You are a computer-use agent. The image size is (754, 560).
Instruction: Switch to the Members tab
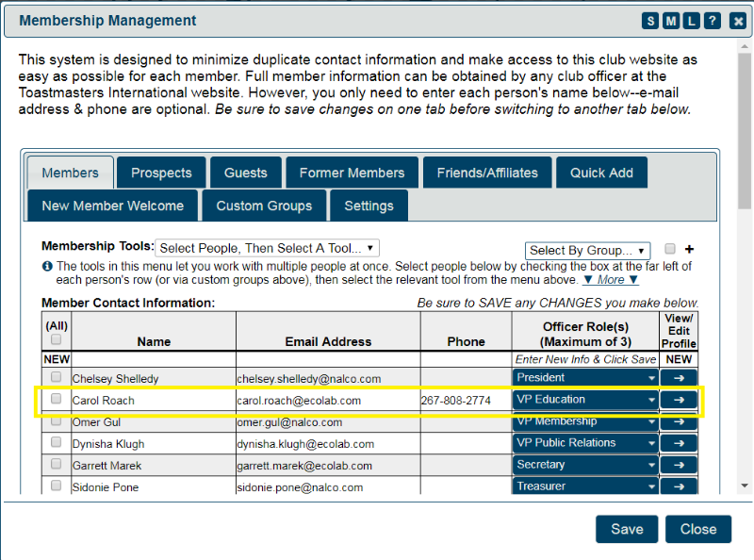[x=70, y=173]
